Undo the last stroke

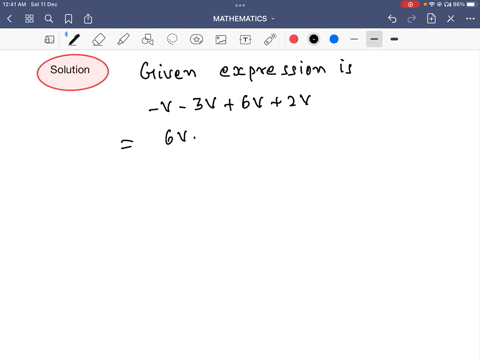click(392, 19)
